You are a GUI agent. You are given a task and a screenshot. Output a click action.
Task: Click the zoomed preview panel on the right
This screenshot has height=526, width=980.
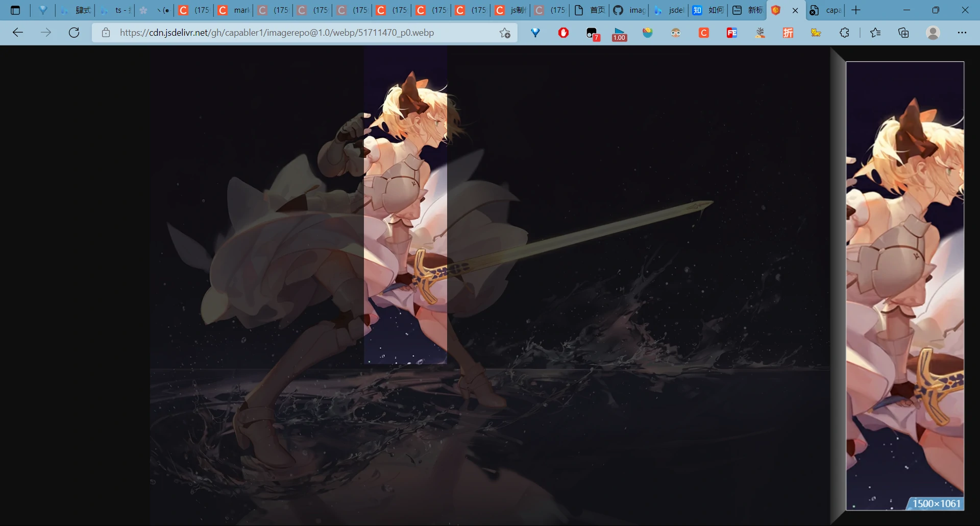pyautogui.click(x=905, y=286)
